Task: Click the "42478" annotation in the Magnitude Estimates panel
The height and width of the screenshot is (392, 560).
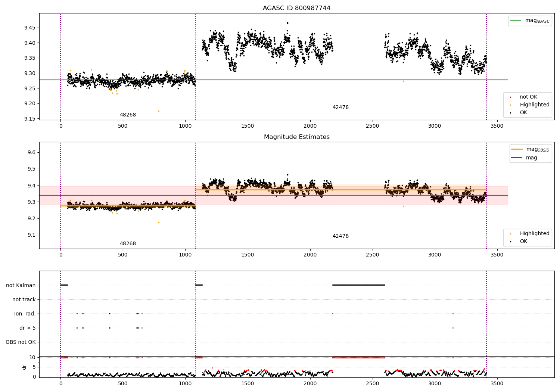Action: tap(340, 236)
